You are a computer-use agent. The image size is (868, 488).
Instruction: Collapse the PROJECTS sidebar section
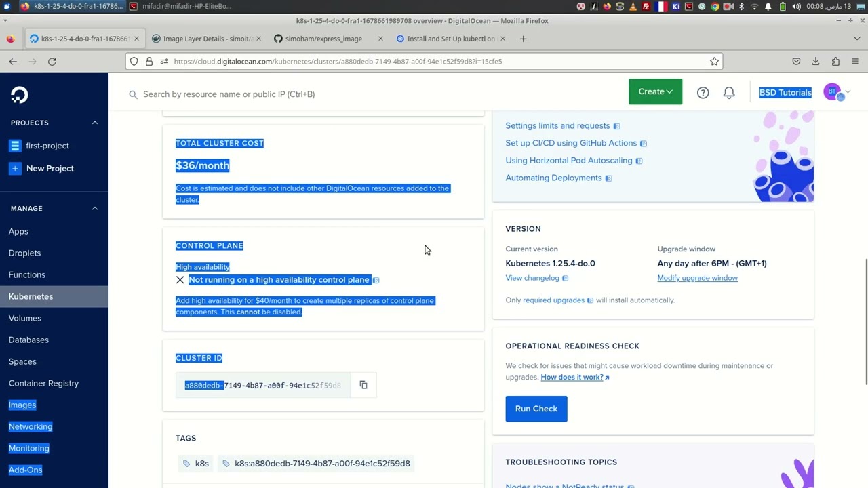coord(95,123)
